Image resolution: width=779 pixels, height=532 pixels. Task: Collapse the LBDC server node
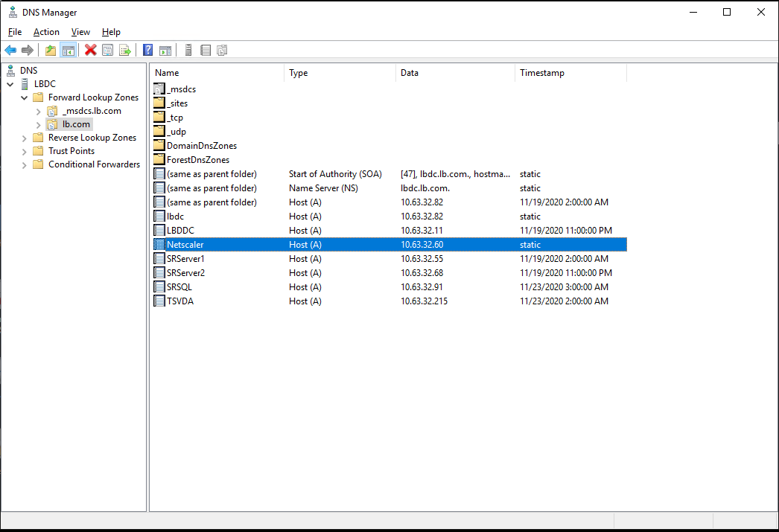tap(10, 83)
